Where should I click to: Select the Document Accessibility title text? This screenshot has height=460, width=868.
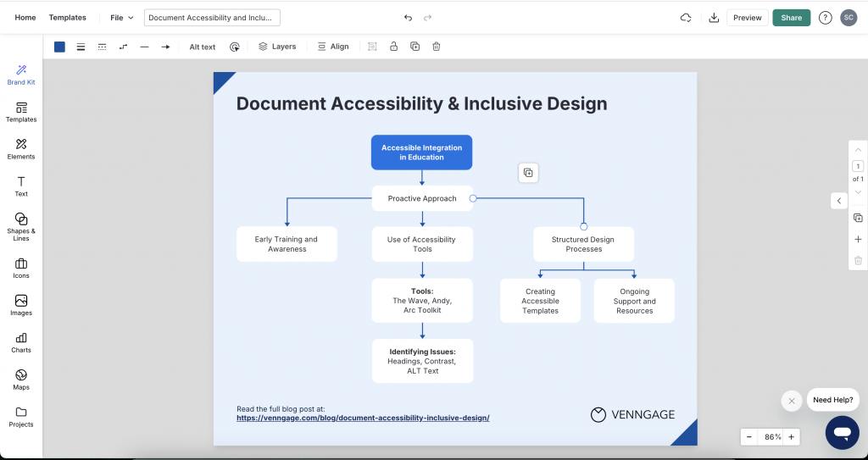(421, 103)
